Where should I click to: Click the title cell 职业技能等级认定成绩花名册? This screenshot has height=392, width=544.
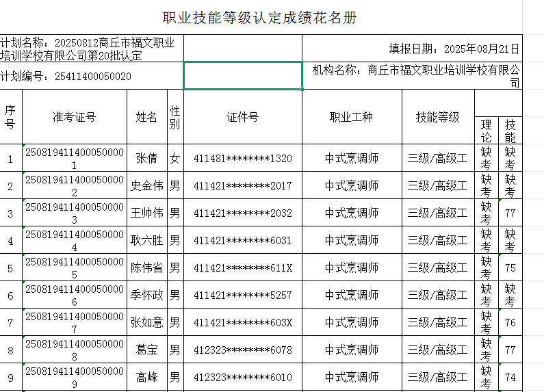259,18
